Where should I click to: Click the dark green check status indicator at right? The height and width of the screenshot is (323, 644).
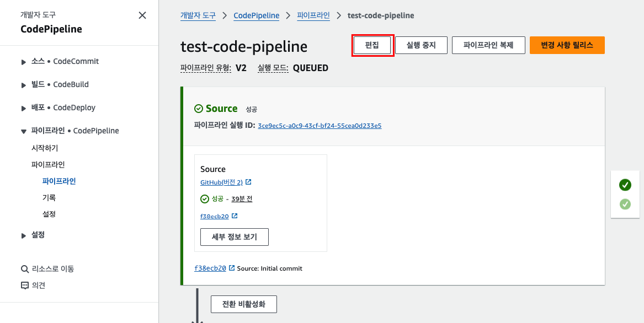coord(625,185)
